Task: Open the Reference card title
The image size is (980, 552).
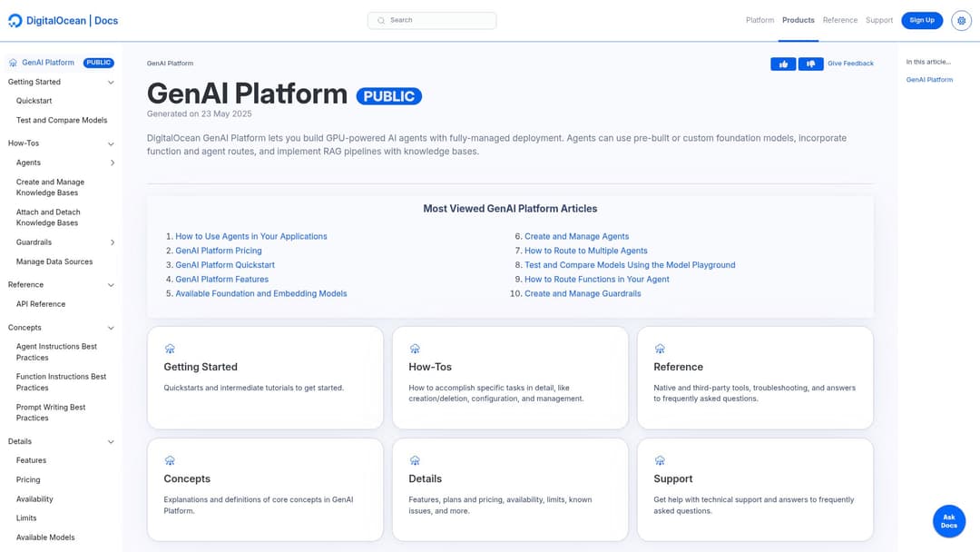Action: pyautogui.click(x=678, y=367)
